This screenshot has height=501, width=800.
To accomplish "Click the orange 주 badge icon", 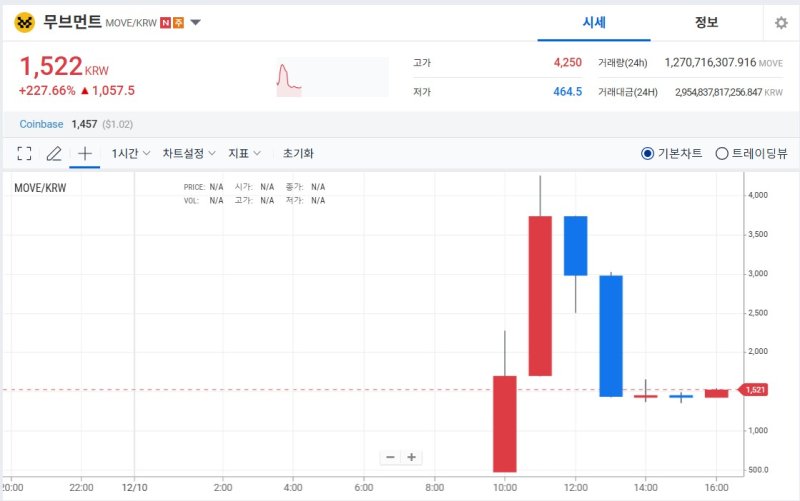I will 178,23.
